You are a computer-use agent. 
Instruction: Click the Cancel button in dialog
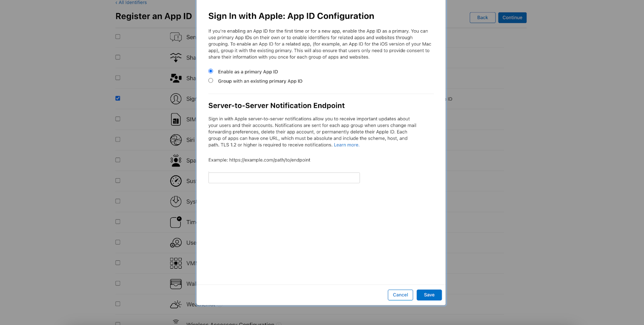click(400, 295)
